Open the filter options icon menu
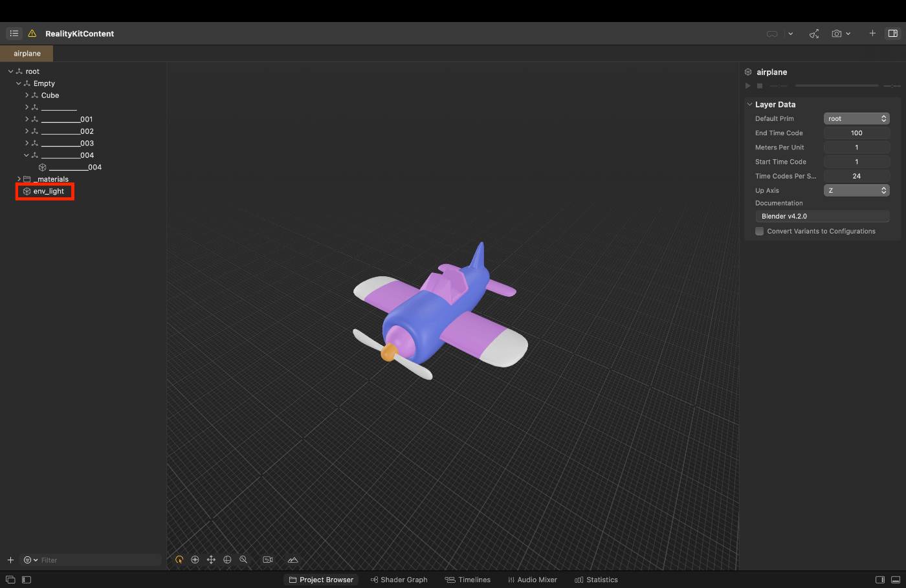 pos(30,560)
